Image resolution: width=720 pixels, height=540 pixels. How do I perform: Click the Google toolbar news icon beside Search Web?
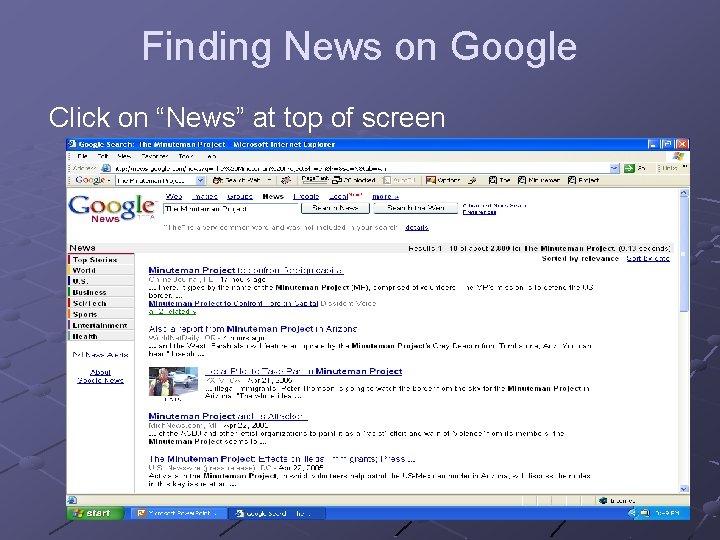click(286, 180)
